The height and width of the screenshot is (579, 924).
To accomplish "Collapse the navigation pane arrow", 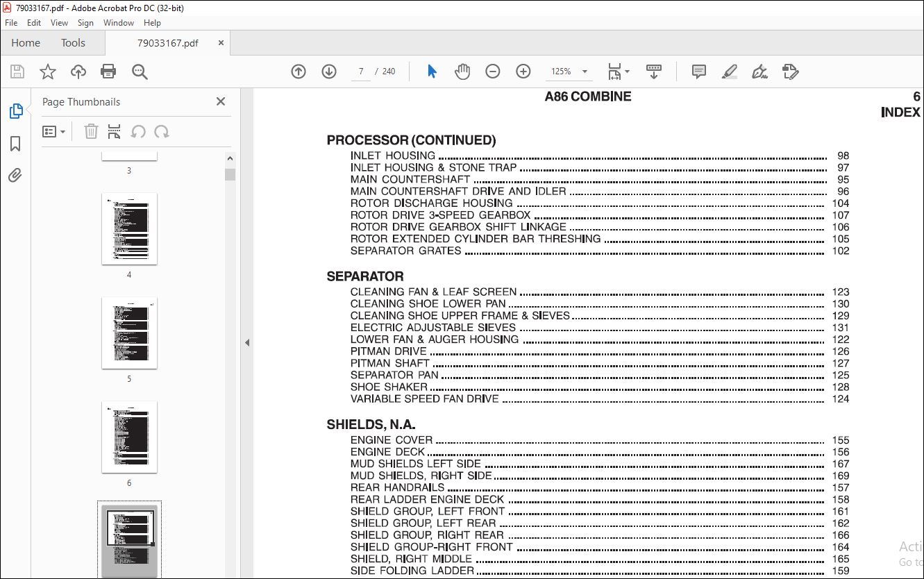I will (247, 342).
